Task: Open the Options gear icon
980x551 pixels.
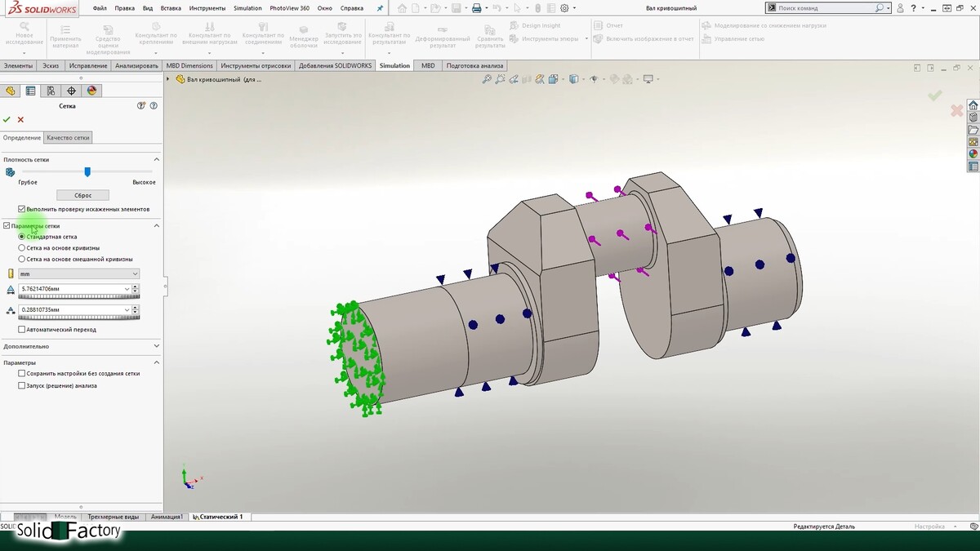Action: click(563, 8)
